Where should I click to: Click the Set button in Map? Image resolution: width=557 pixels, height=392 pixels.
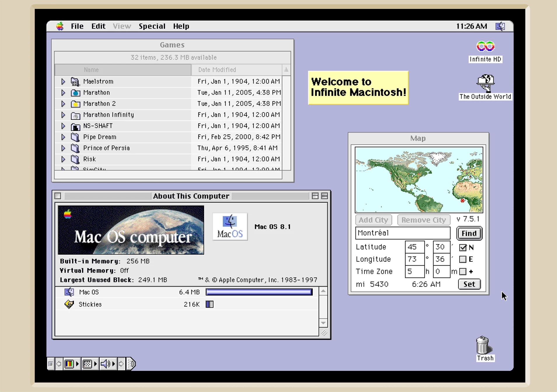click(469, 284)
